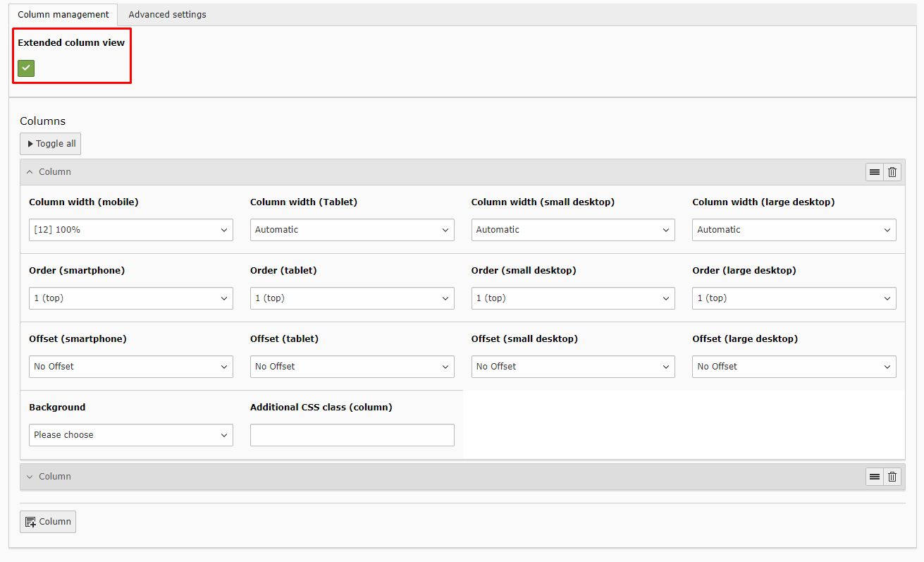Open Column width (small desktop) dropdown
Image resolution: width=924 pixels, height=562 pixels.
[572, 230]
